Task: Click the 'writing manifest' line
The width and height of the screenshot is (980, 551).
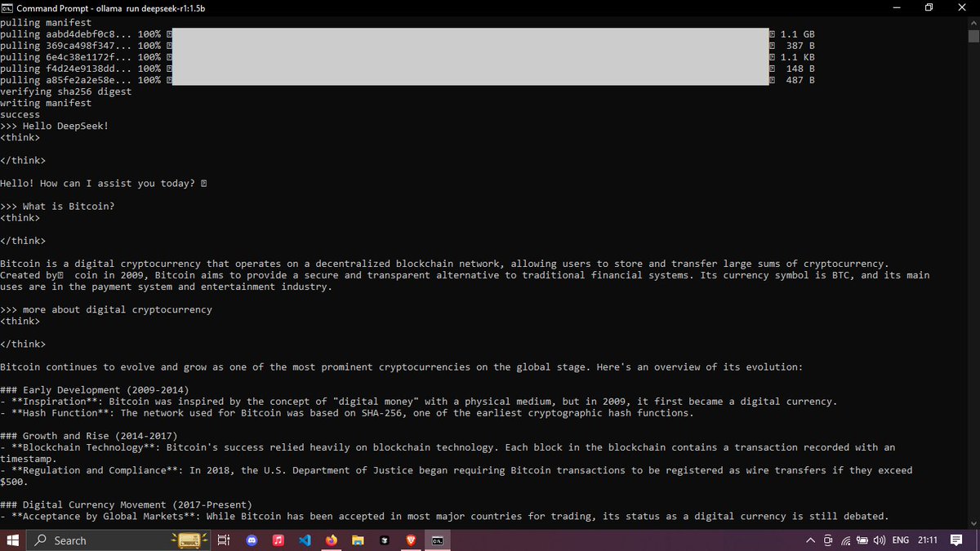Action: 46,104
